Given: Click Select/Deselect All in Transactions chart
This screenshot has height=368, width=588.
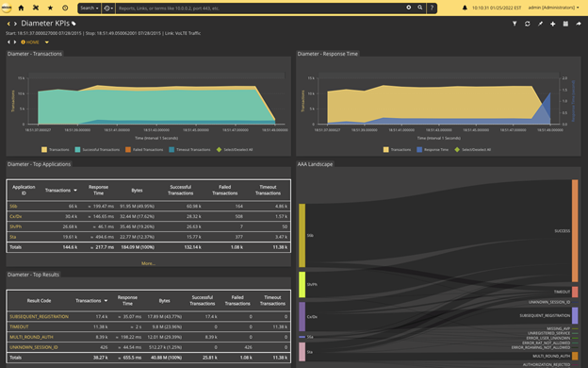Looking at the screenshot, I should pos(235,149).
